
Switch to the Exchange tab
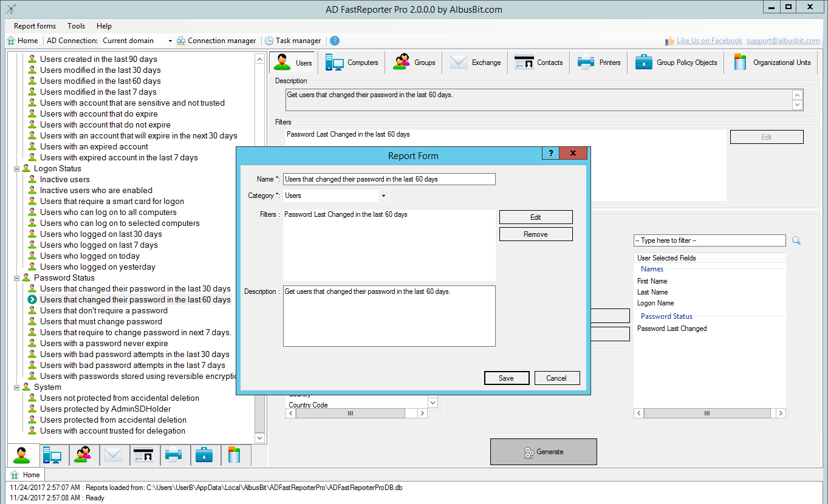tap(476, 62)
